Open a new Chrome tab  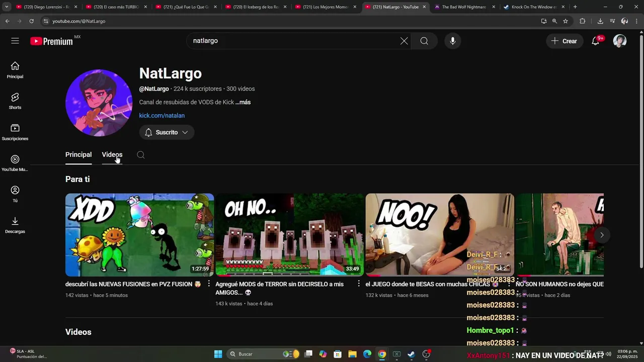coord(575,7)
